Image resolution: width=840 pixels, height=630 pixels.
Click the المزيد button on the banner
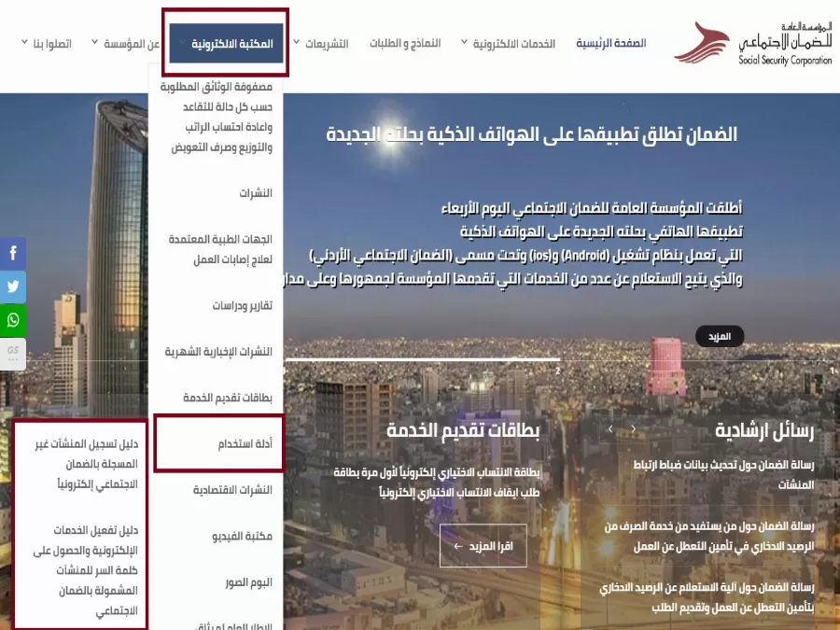tap(720, 336)
